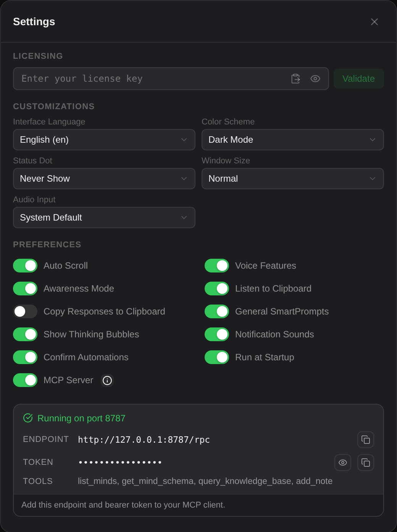
Task: Toggle Listen to Clipboard
Action: pyautogui.click(x=217, y=289)
